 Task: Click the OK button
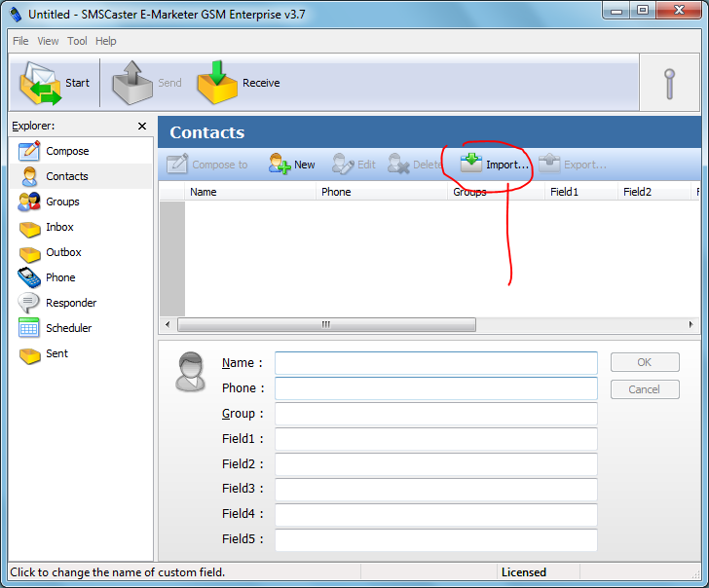[645, 362]
